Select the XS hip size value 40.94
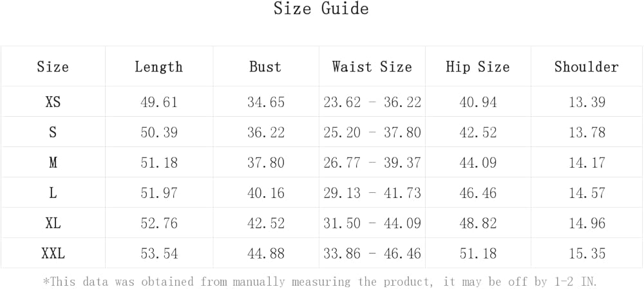644x289 pixels. coord(477,102)
